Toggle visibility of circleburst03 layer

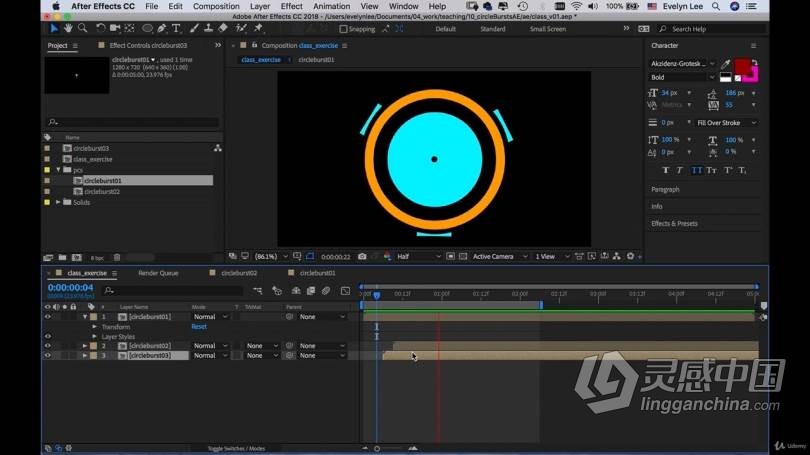tap(47, 355)
